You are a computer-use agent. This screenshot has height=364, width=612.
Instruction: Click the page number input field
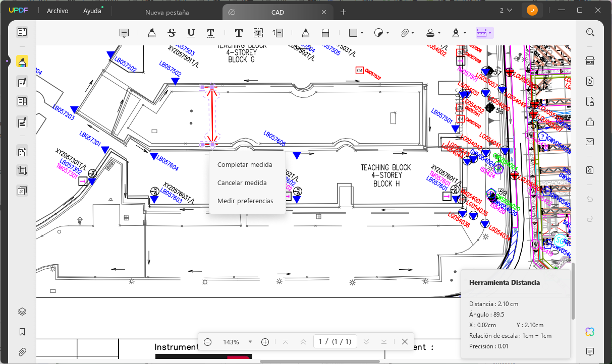pyautogui.click(x=335, y=342)
